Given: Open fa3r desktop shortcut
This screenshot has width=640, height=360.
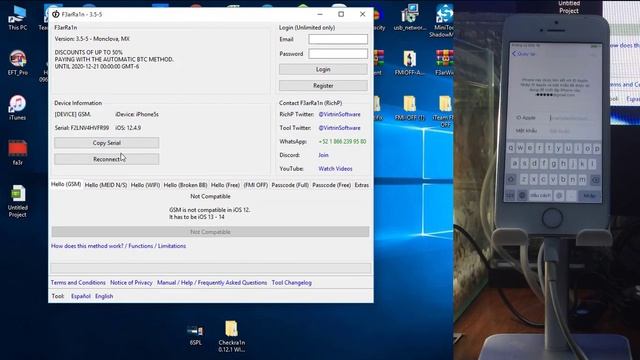Looking at the screenshot, I should pos(18,152).
